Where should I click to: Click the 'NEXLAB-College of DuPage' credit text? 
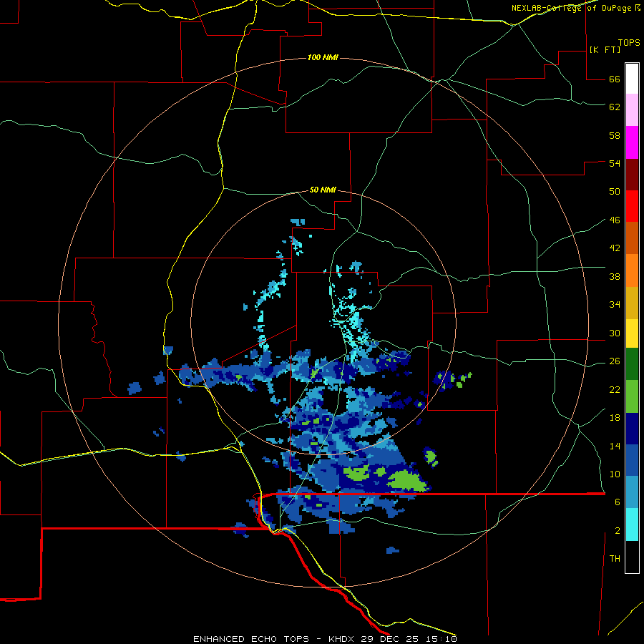click(x=571, y=8)
